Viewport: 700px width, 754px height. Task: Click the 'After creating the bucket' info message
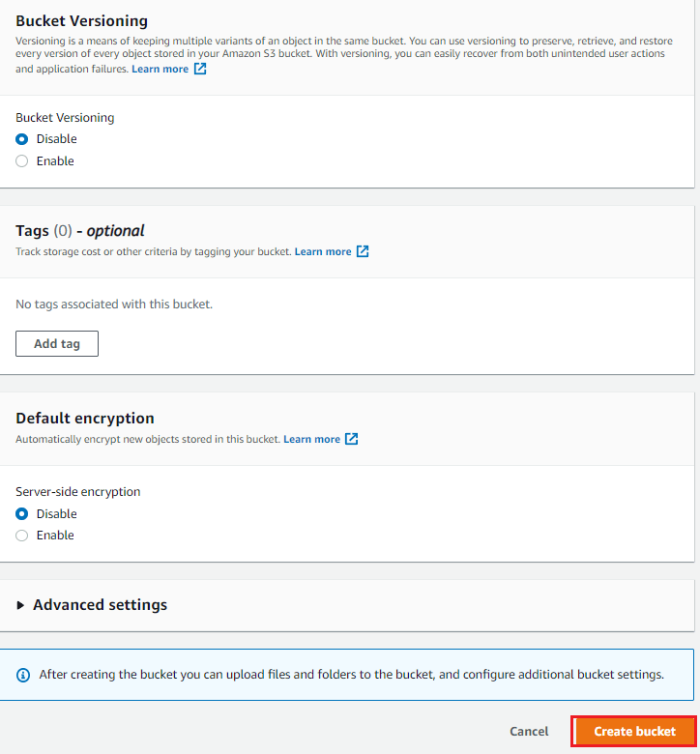coord(351,675)
